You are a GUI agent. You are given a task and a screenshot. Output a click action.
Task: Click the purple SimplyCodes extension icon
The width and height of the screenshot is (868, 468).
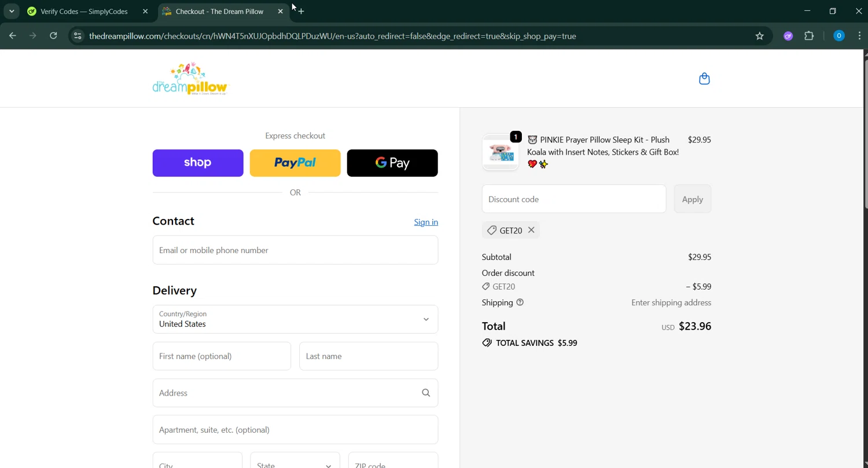tap(788, 36)
